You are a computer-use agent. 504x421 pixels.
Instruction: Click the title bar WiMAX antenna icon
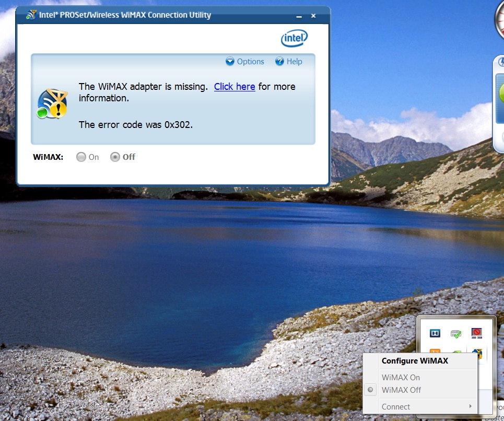point(31,15)
